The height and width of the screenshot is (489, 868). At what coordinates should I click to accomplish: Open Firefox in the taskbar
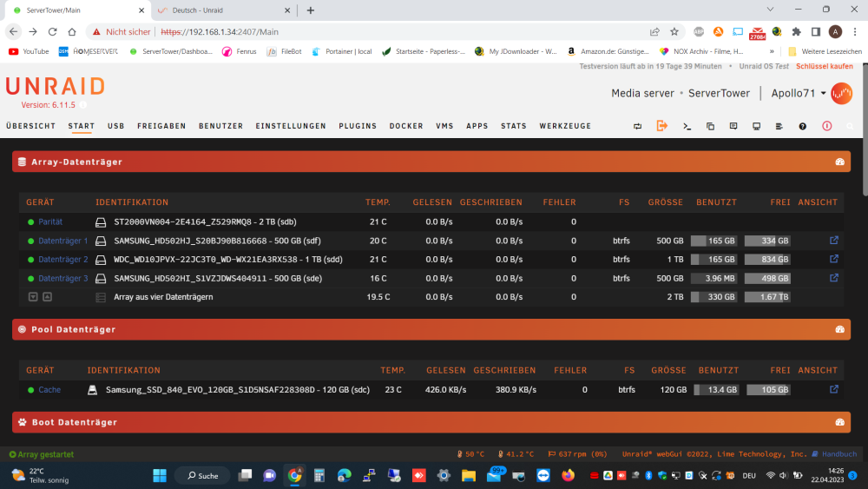coord(568,476)
